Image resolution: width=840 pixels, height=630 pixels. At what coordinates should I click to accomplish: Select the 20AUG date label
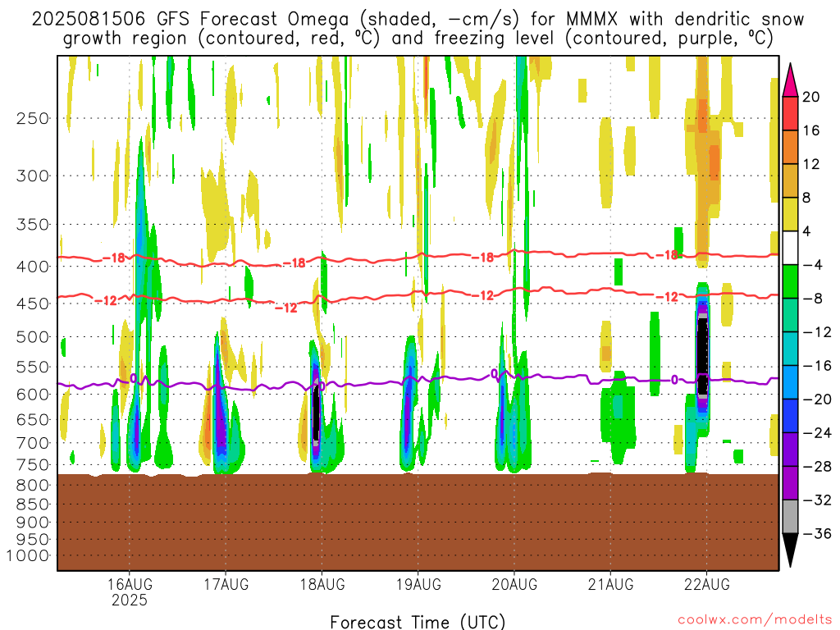click(514, 584)
